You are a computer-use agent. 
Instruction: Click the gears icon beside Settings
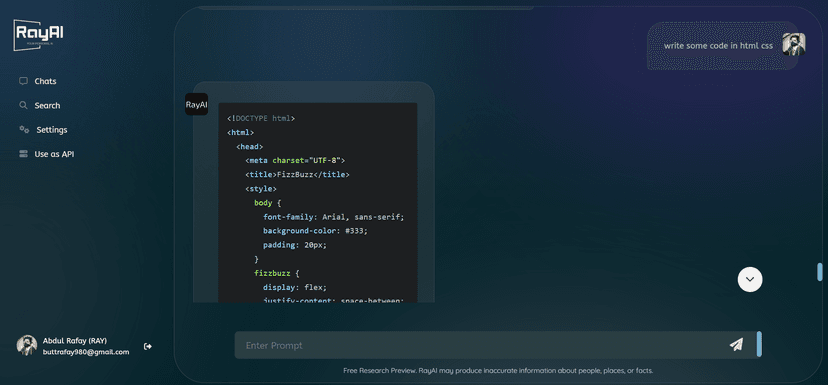(24, 129)
